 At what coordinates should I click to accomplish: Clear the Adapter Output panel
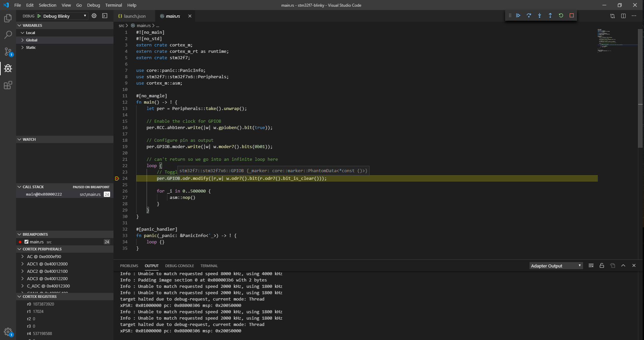click(591, 265)
